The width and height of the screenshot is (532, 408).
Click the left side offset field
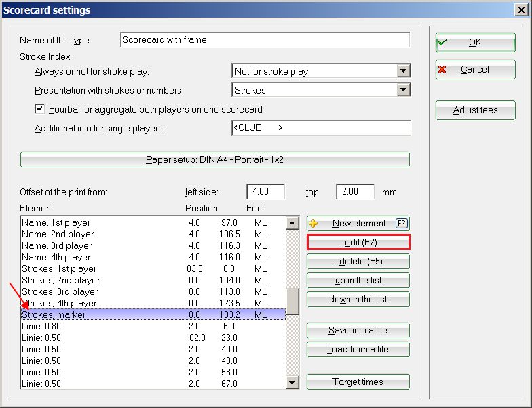tap(265, 192)
